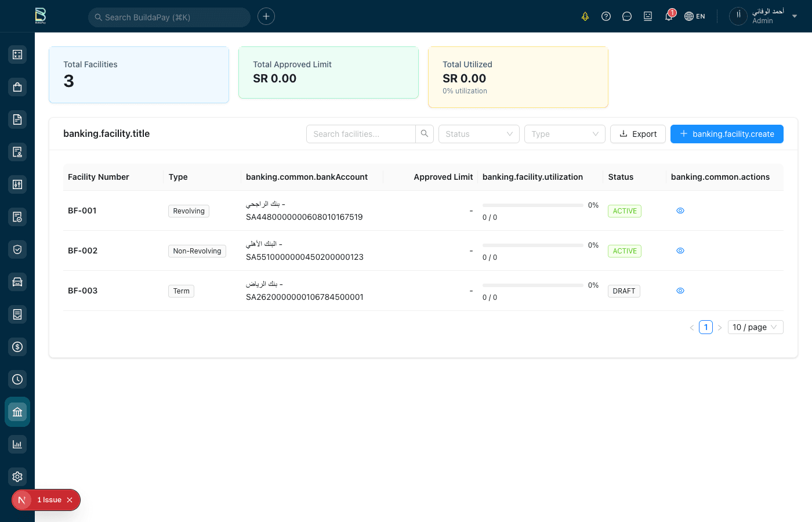This screenshot has height=522, width=812.
Task: View facility BF-003 with the eye icon
Action: click(680, 291)
